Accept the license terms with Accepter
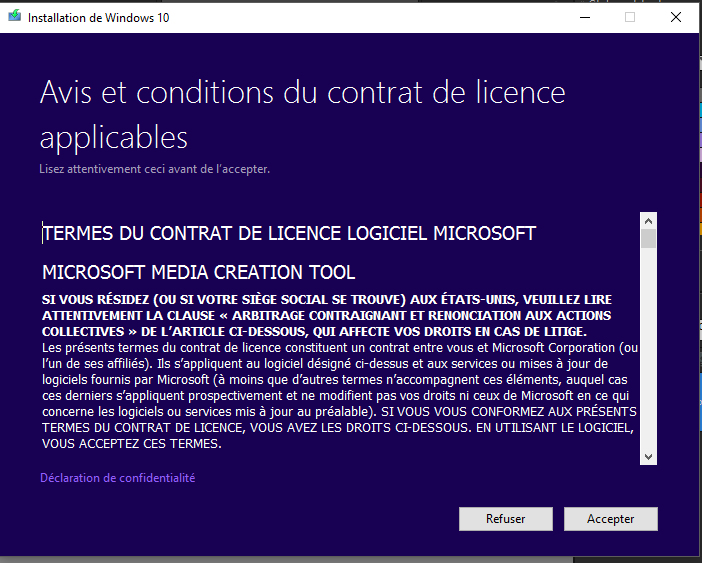 point(611,519)
